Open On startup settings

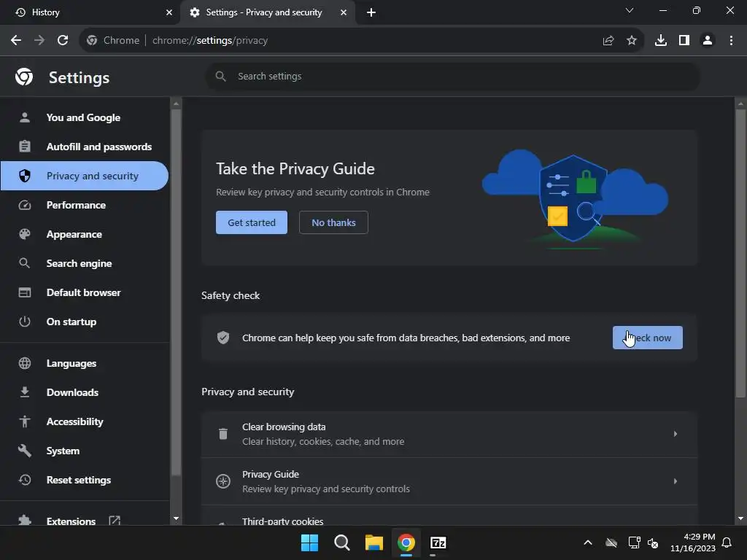tap(85, 322)
